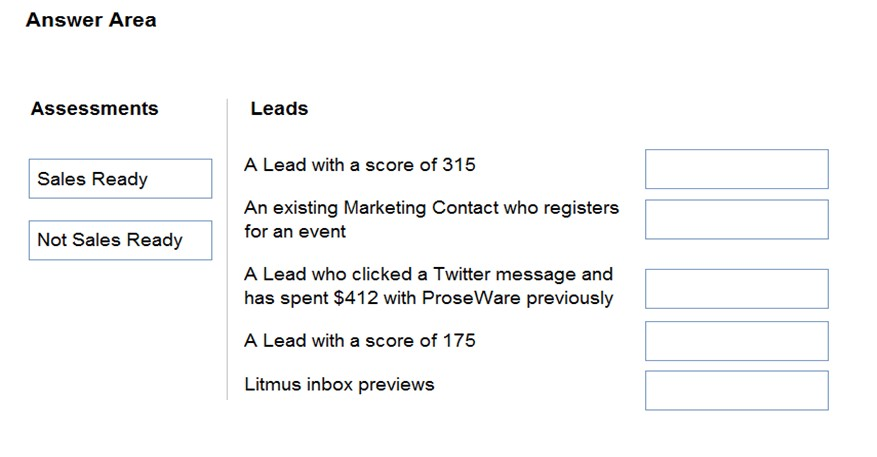Image resolution: width=877 pixels, height=457 pixels.
Task: Click the 'A Lead with a score of 315' text
Action: click(x=360, y=165)
